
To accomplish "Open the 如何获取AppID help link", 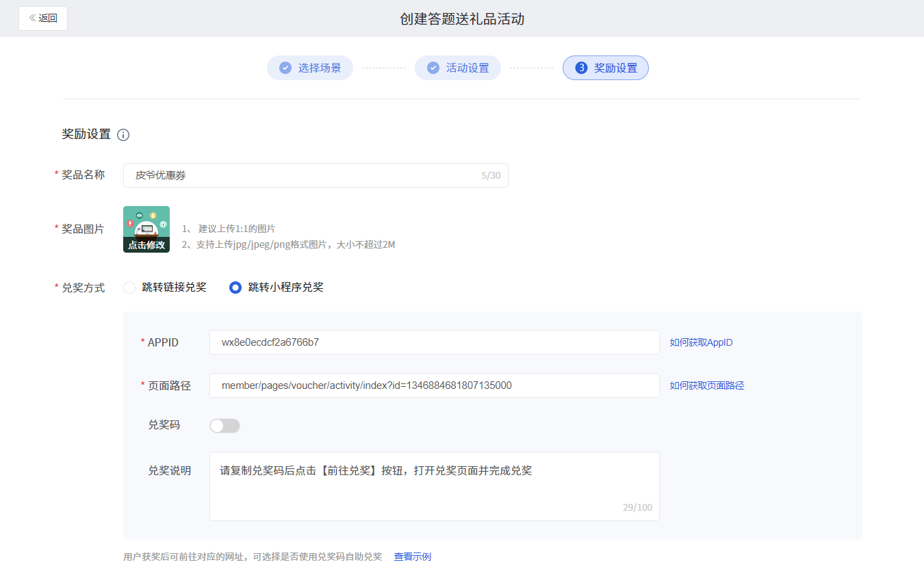I will click(x=701, y=342).
